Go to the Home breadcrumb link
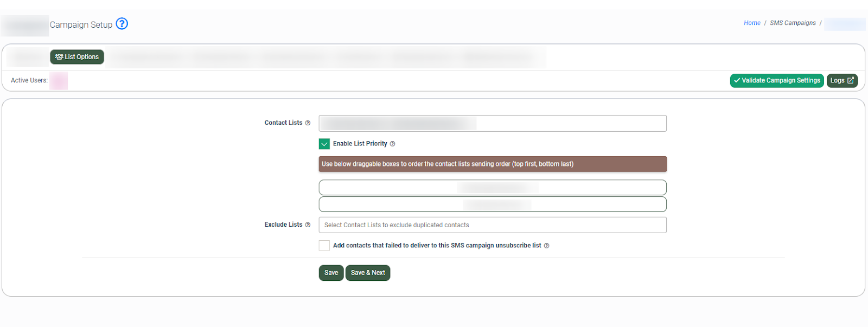868x327 pixels. tap(752, 23)
